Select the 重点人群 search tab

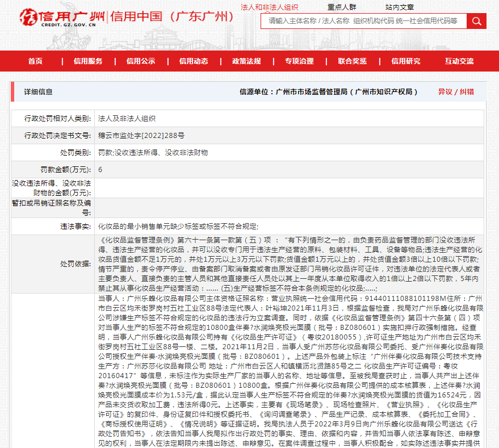point(342,7)
